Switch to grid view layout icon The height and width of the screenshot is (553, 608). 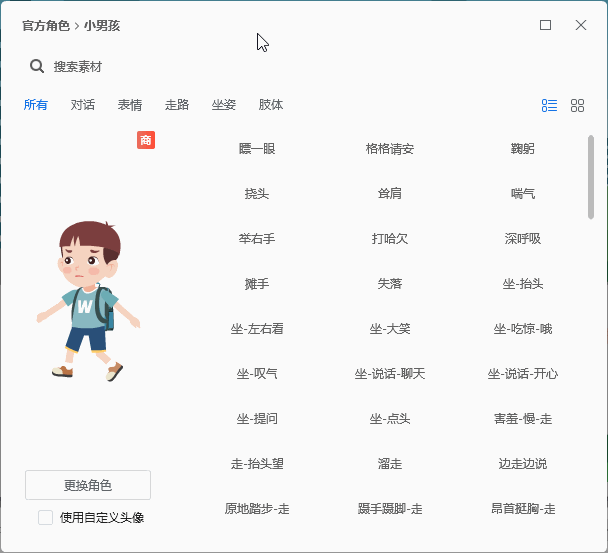577,105
